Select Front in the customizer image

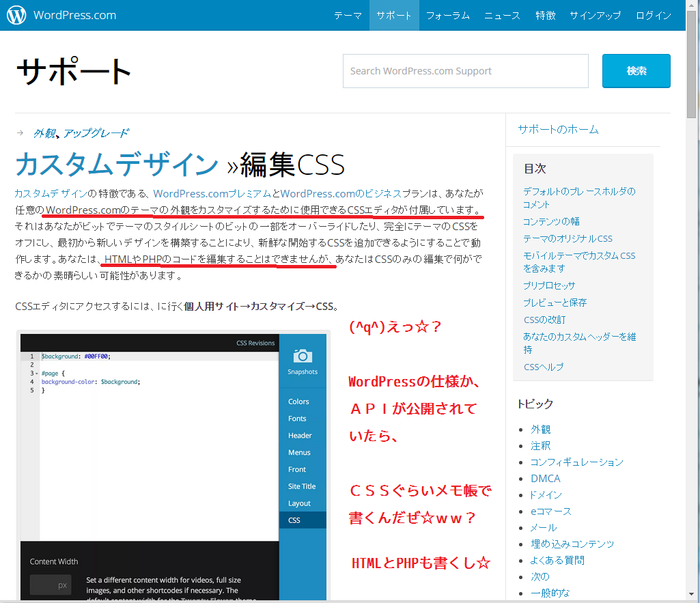click(x=297, y=470)
